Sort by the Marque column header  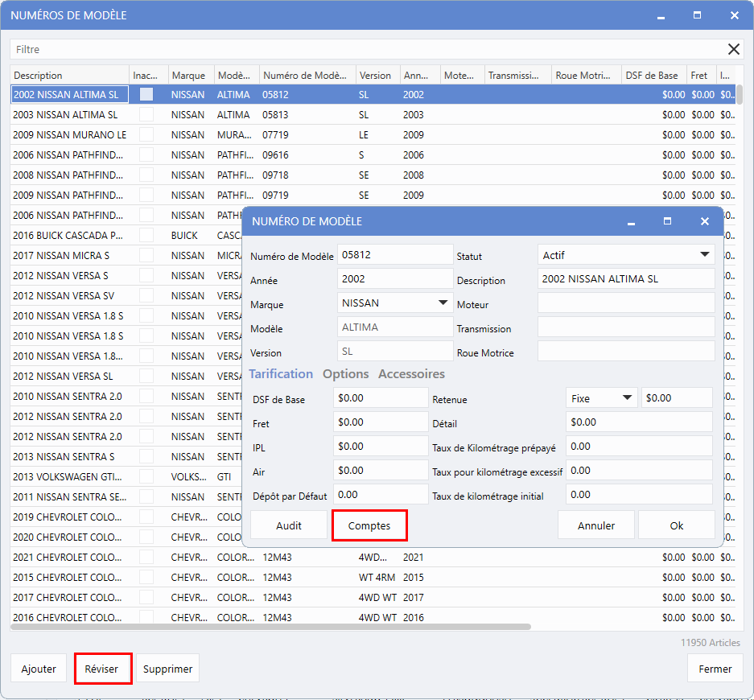click(x=191, y=75)
